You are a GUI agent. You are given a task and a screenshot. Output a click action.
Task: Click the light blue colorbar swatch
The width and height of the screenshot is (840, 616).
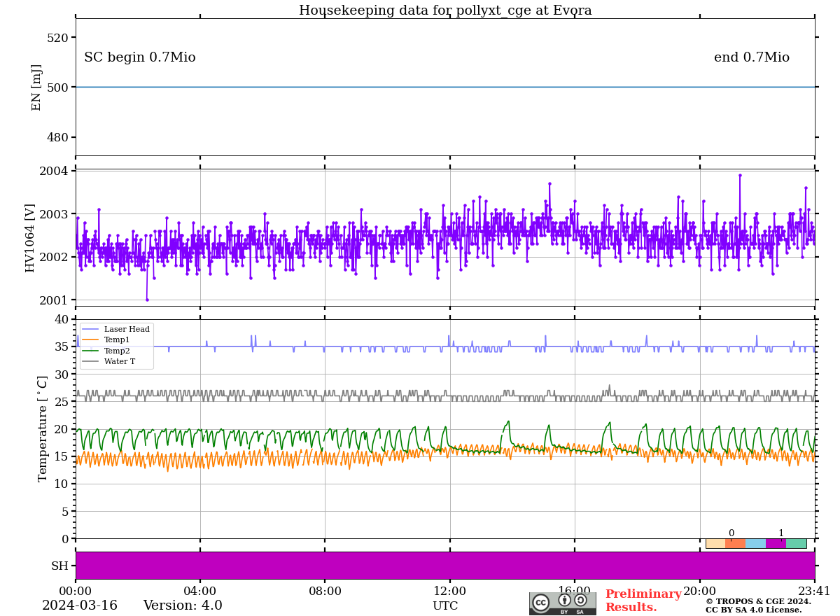(x=756, y=543)
